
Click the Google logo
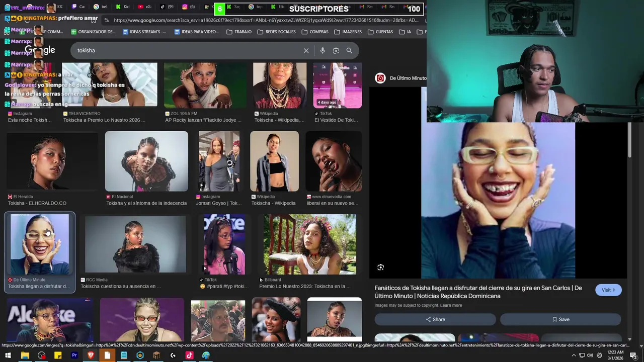pyautogui.click(x=40, y=50)
